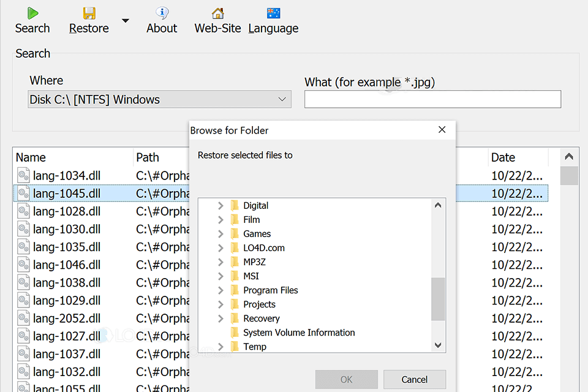The width and height of the screenshot is (588, 392).
Task: Expand the LO4D.com folder node
Action: 221,248
